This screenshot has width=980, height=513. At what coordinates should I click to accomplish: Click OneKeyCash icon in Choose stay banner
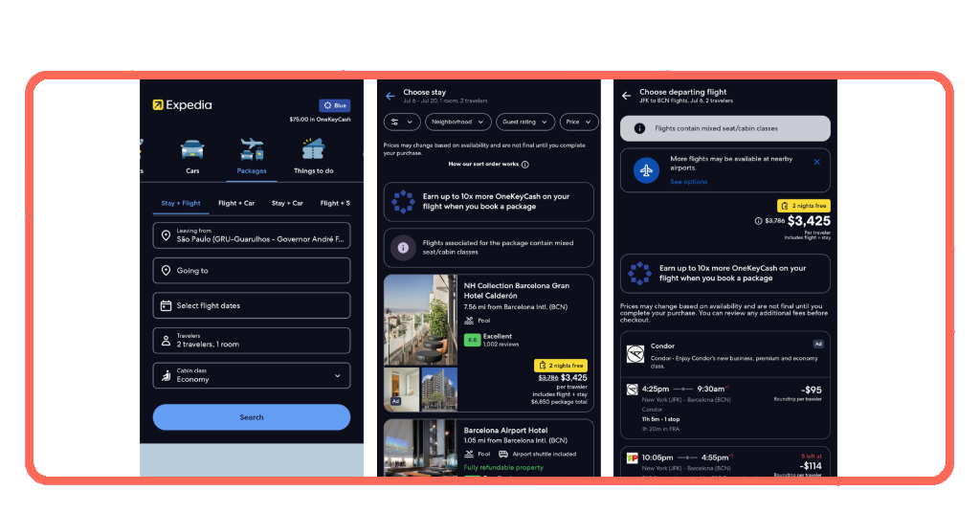(403, 202)
